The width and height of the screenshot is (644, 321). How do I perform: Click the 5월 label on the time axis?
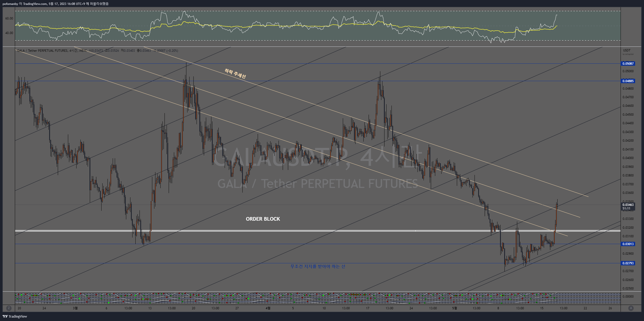pos(454,308)
